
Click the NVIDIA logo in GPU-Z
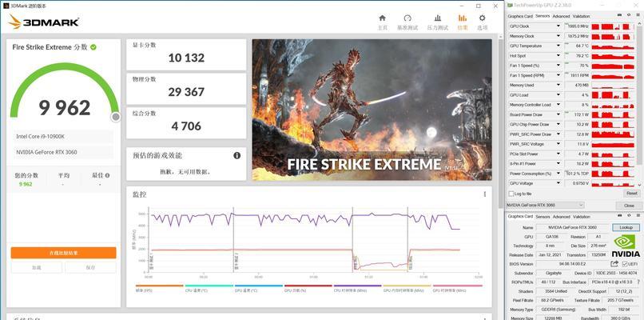(x=626, y=246)
